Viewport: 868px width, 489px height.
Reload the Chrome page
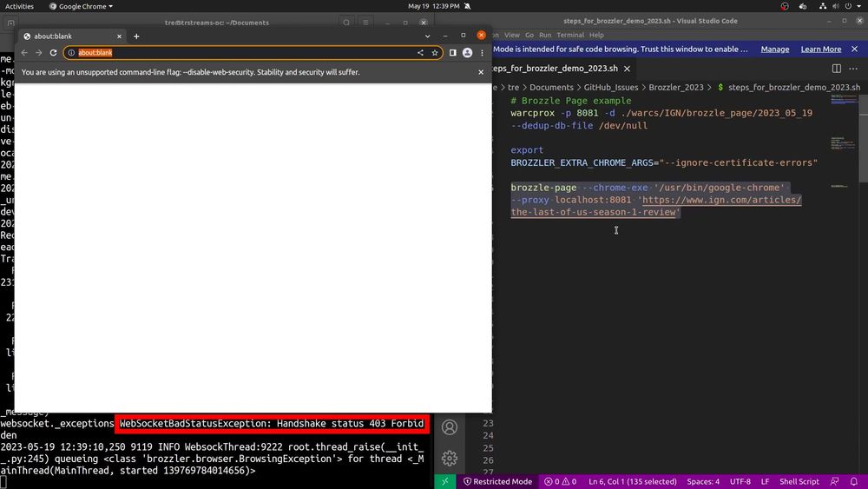53,53
